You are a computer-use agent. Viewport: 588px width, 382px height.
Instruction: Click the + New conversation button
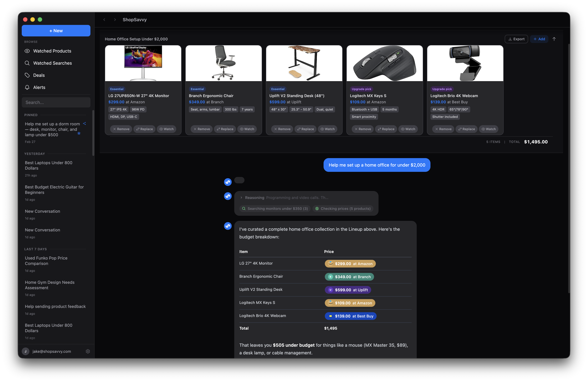(56, 31)
